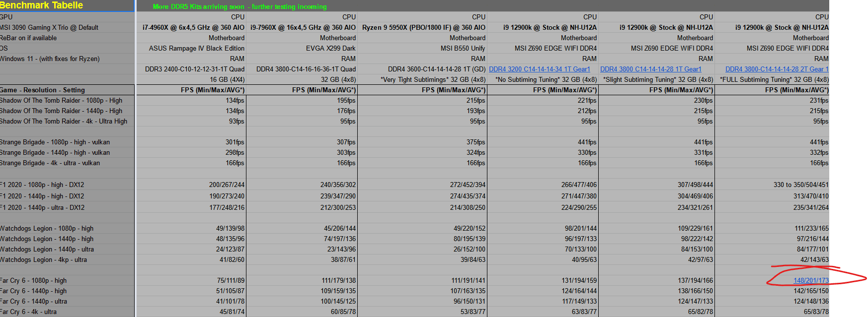
Task: Open the DDR4 3800-C14-14-14-28 2T Gear 1 link
Action: pyautogui.click(x=777, y=69)
